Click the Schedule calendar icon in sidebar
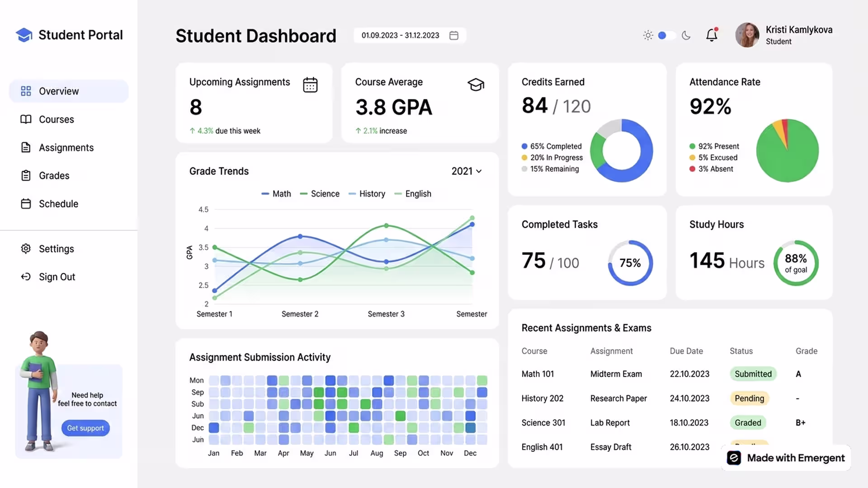This screenshot has width=868, height=488. [26, 204]
